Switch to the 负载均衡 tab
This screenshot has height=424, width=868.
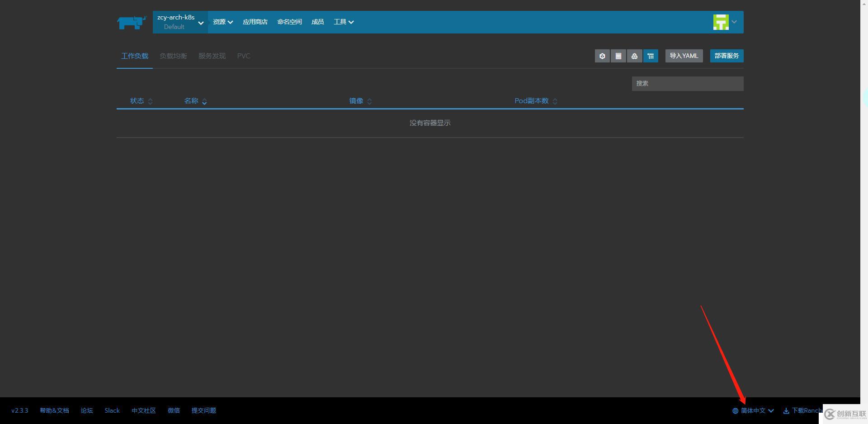(173, 56)
